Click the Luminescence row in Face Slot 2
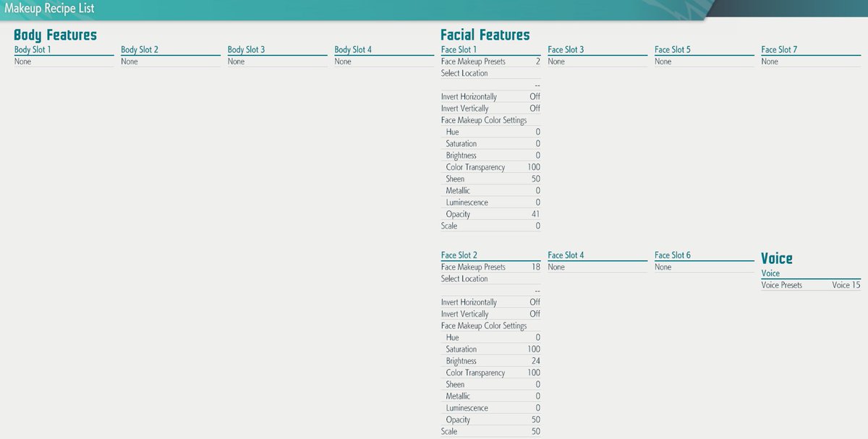 [490, 408]
